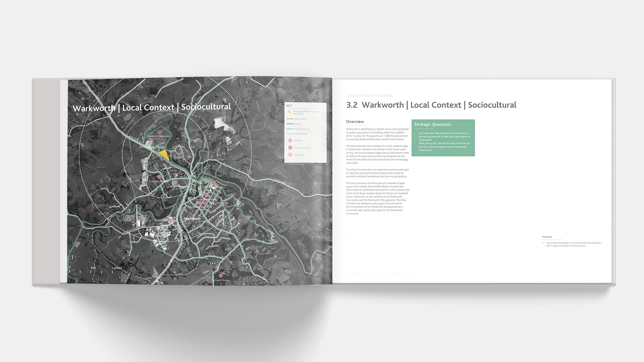Viewport: 644px width, 362px height.
Task: Click the map scale bar at 500
Action: click(93, 268)
